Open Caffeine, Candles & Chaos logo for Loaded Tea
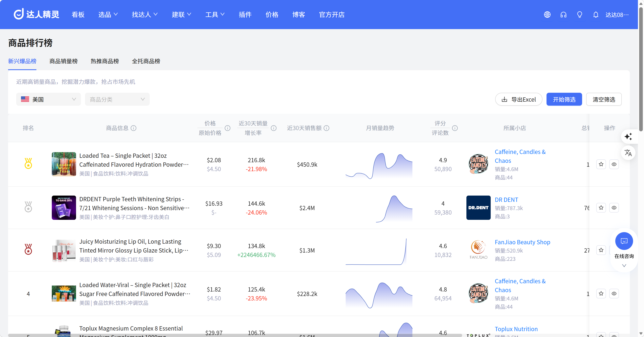Viewport: 644px width, 337px height. pyautogui.click(x=478, y=164)
